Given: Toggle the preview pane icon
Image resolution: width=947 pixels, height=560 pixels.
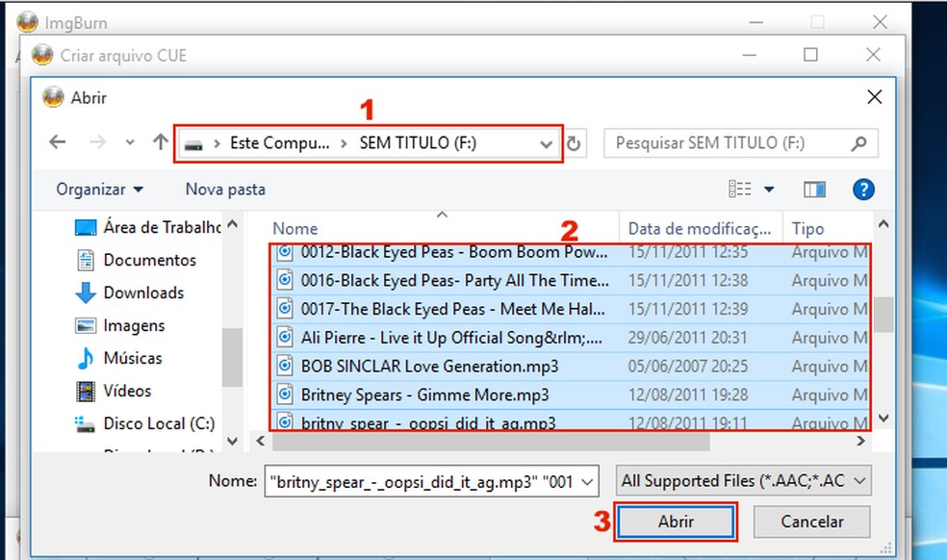Looking at the screenshot, I should [x=814, y=190].
